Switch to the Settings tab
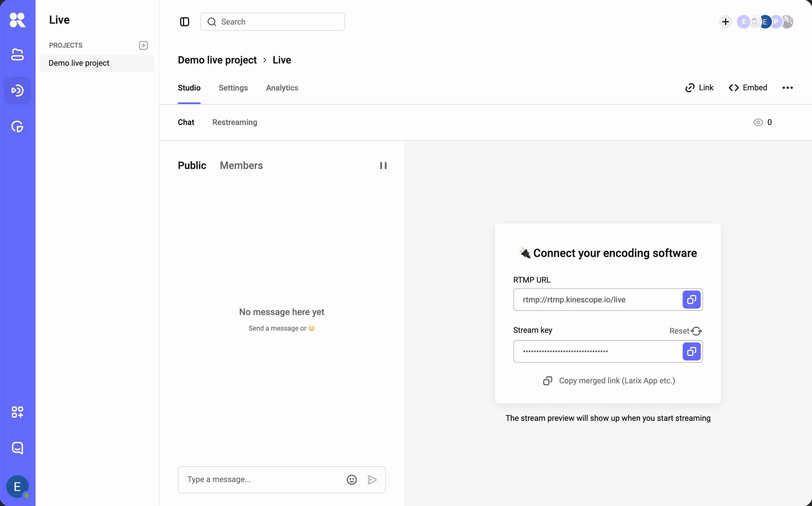Image resolution: width=812 pixels, height=506 pixels. (x=233, y=88)
